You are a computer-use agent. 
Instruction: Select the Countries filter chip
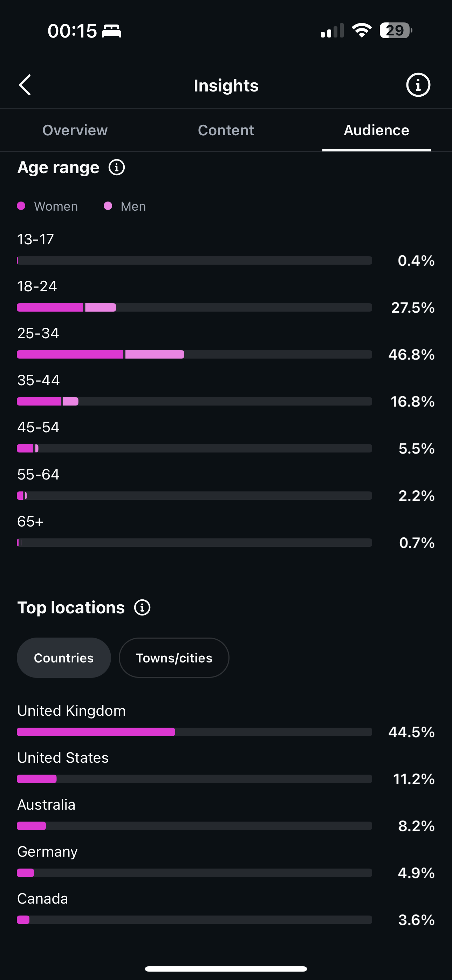(64, 658)
